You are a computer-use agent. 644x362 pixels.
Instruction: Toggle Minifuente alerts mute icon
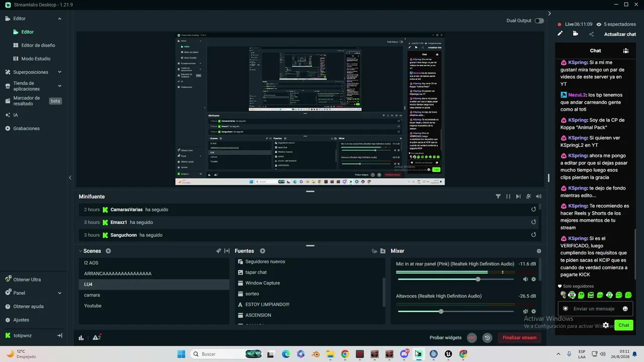pos(528,197)
